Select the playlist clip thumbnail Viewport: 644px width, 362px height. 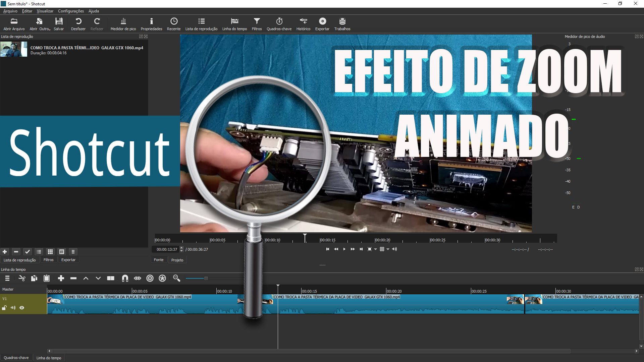(14, 50)
